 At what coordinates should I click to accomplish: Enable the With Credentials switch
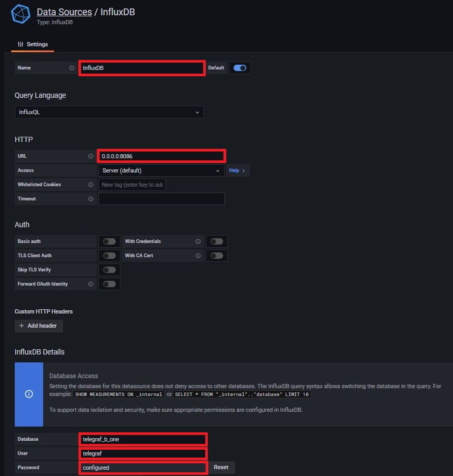pyautogui.click(x=217, y=241)
